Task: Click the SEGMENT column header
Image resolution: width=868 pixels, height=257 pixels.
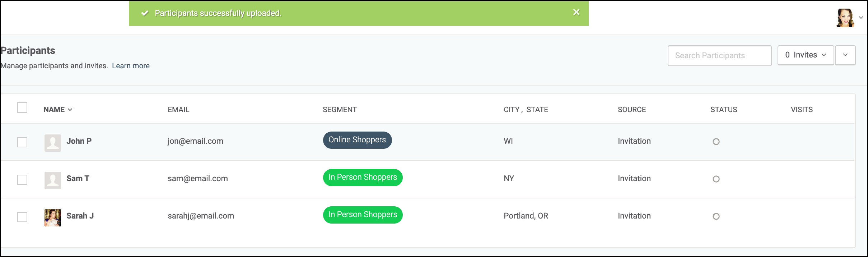Action: click(340, 110)
